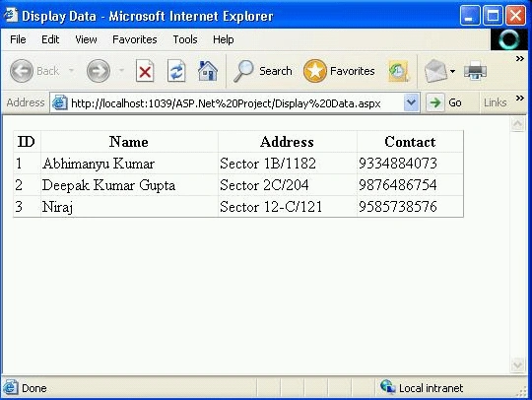Click the Go button

(444, 102)
